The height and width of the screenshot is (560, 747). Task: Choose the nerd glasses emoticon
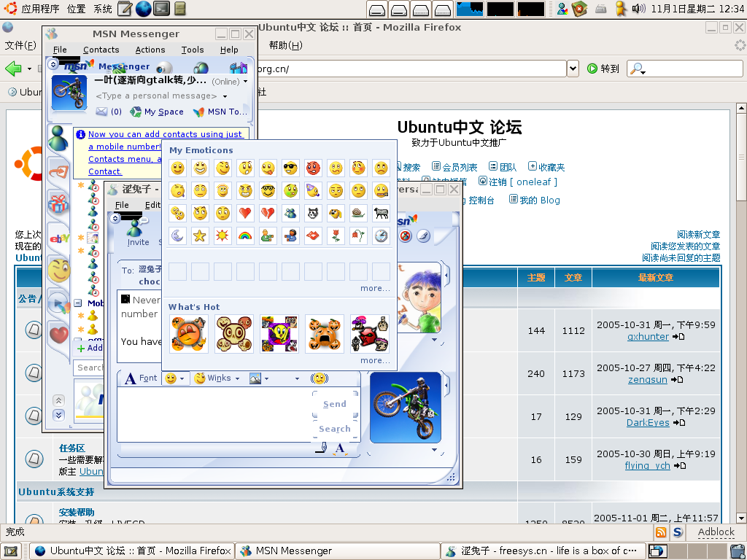pos(268,190)
